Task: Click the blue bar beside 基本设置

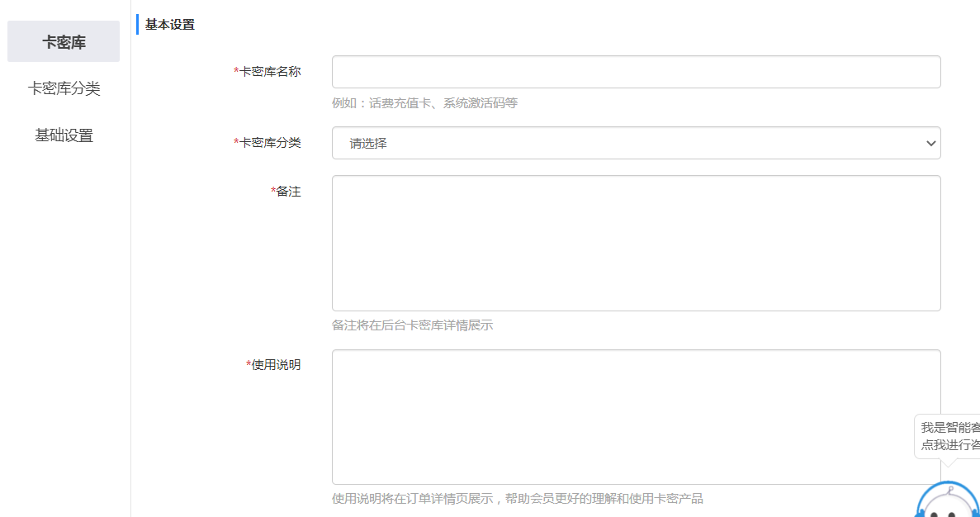Action: [x=138, y=25]
